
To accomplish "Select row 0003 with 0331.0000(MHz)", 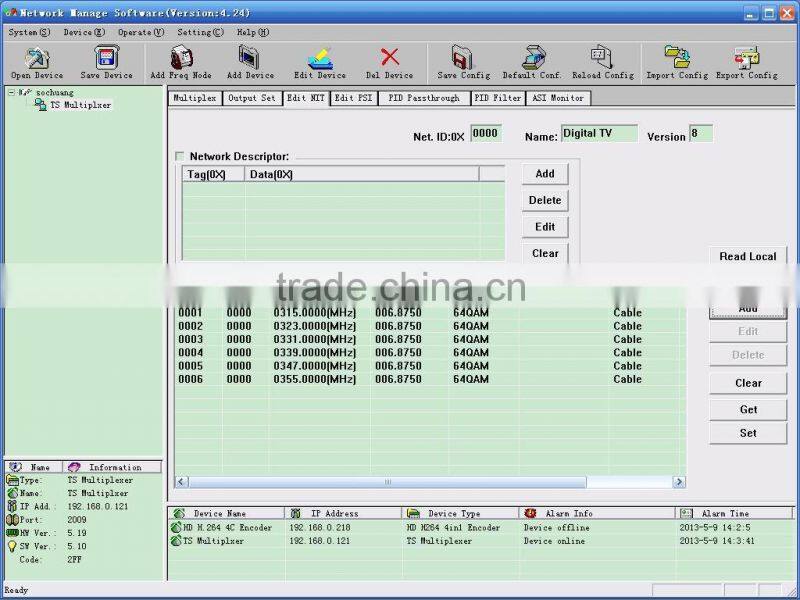I will pos(430,339).
